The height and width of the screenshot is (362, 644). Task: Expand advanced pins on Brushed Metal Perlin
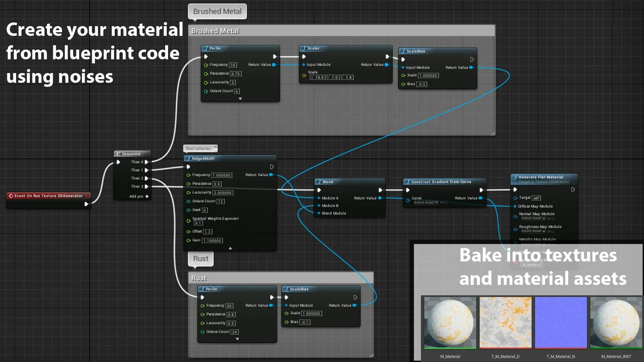tap(240, 99)
